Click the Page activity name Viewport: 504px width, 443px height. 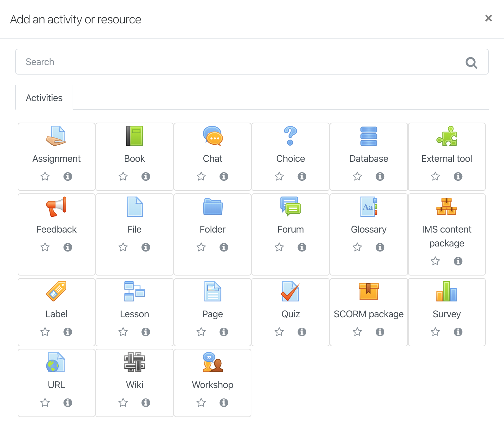pos(213,314)
